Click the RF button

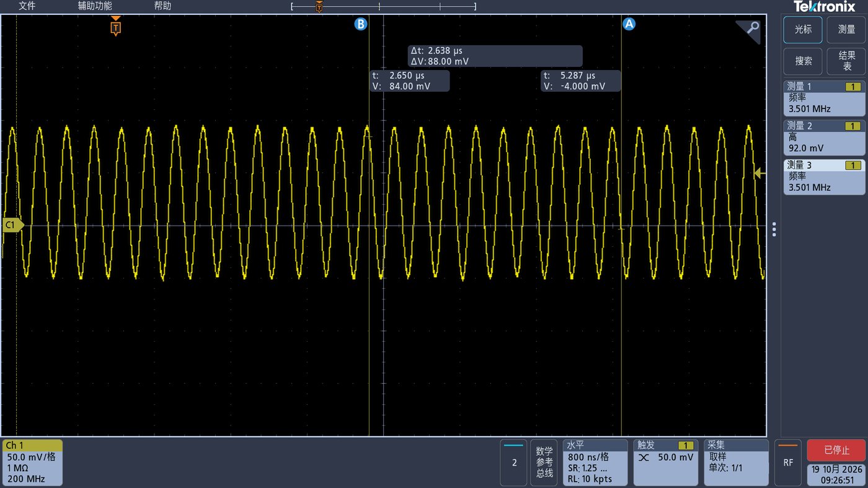(788, 463)
